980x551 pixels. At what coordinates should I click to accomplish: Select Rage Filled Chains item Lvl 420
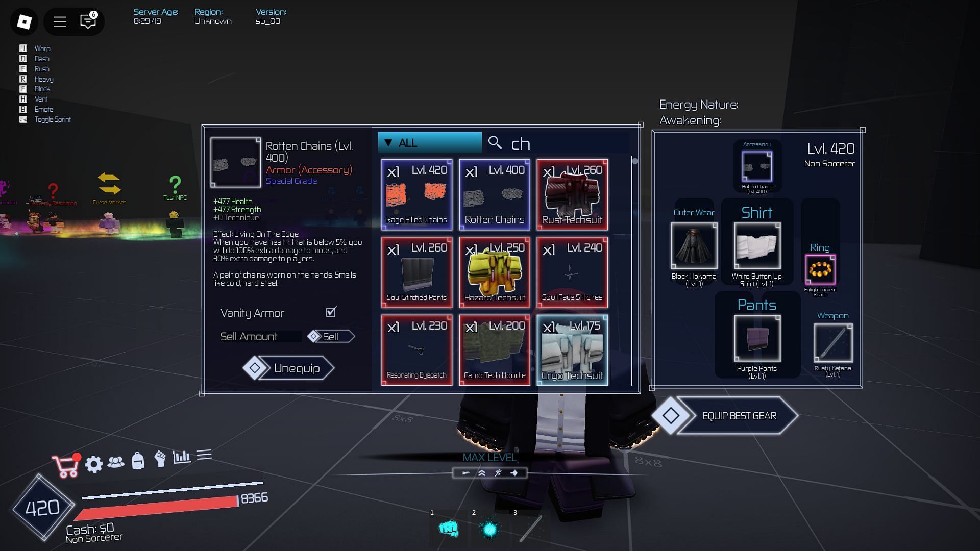pos(416,194)
